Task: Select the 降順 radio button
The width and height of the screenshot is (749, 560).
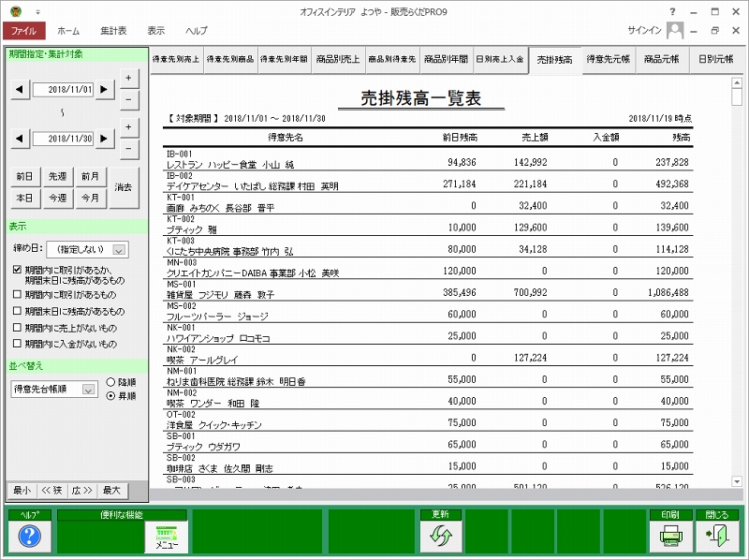Action: (x=111, y=381)
